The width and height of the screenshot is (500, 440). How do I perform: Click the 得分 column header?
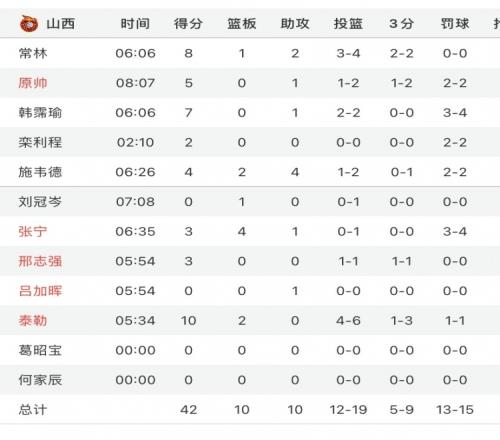tap(188, 24)
